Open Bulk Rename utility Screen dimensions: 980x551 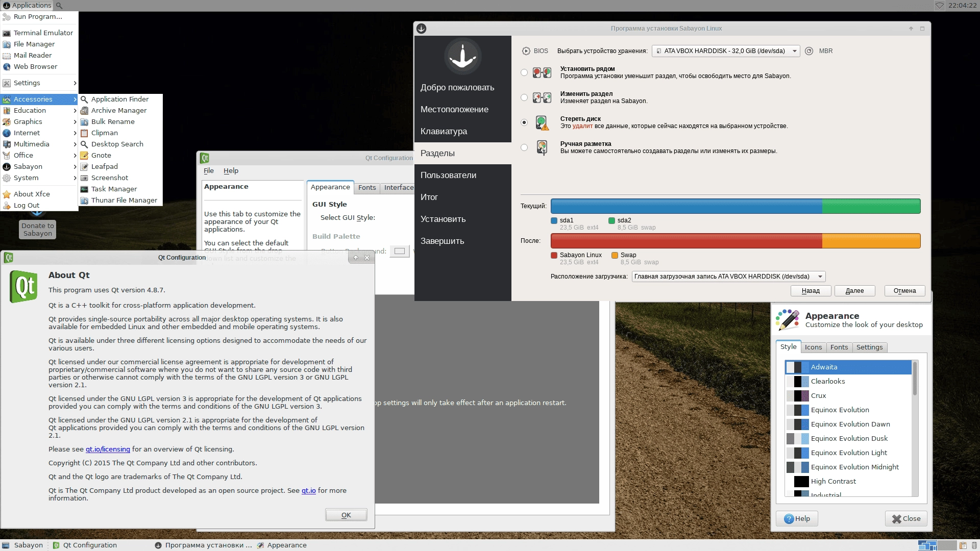point(120,121)
